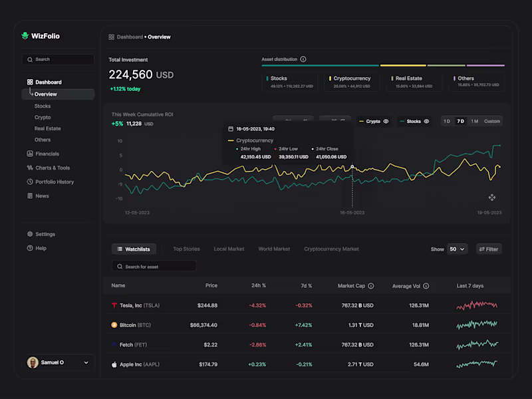This screenshot has width=532, height=399.
Task: Switch to the Top Stories tab
Action: click(x=186, y=249)
